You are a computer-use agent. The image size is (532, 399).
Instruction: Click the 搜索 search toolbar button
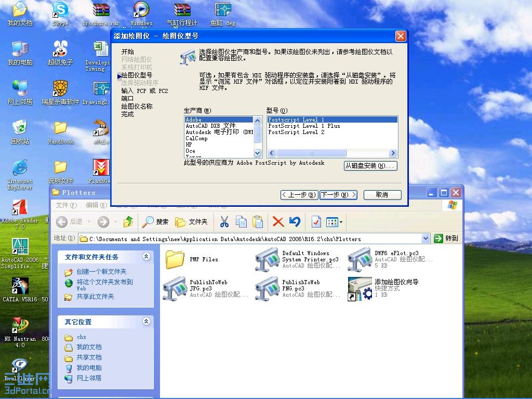pyautogui.click(x=155, y=221)
